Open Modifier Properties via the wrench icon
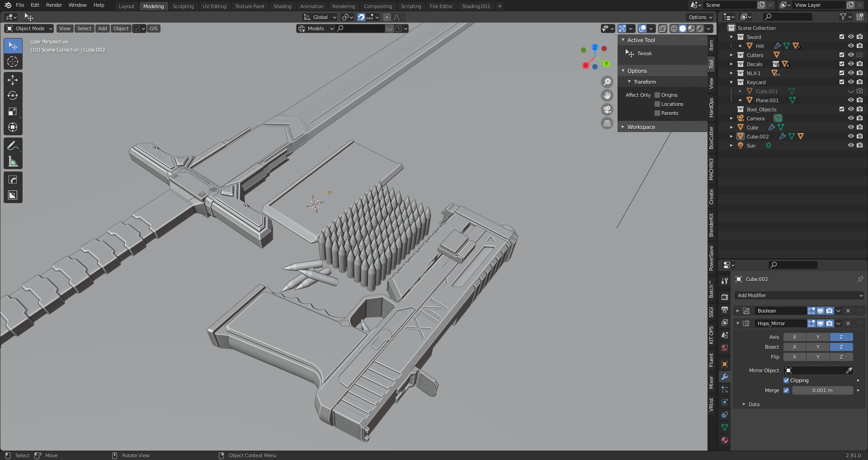 coord(725,376)
